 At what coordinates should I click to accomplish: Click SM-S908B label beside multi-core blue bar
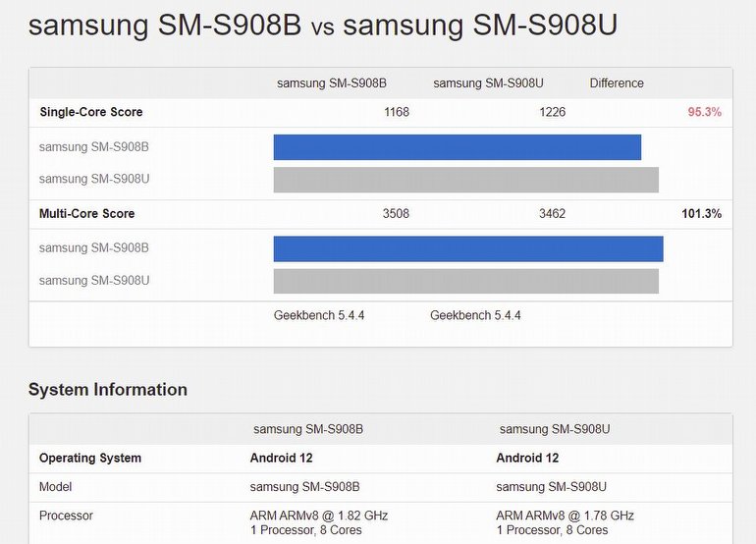tap(94, 247)
